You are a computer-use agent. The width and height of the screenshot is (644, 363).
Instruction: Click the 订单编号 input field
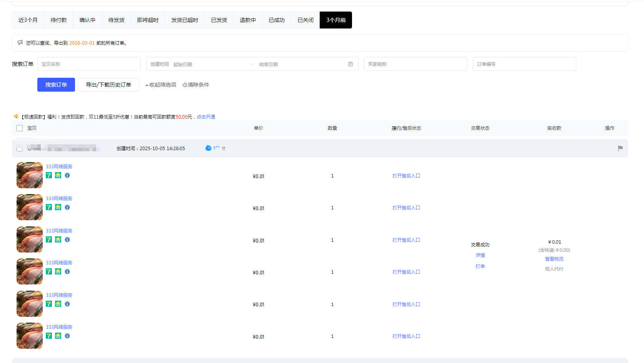pyautogui.click(x=524, y=64)
